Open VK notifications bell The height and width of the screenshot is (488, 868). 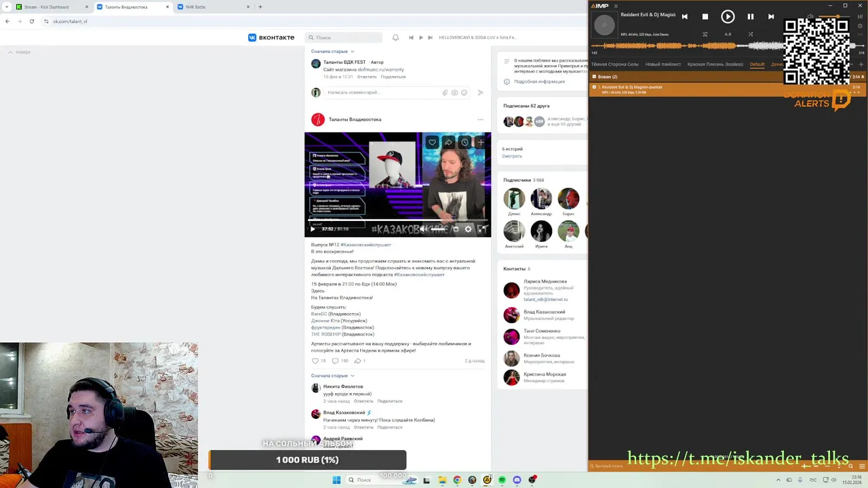pyautogui.click(x=395, y=37)
